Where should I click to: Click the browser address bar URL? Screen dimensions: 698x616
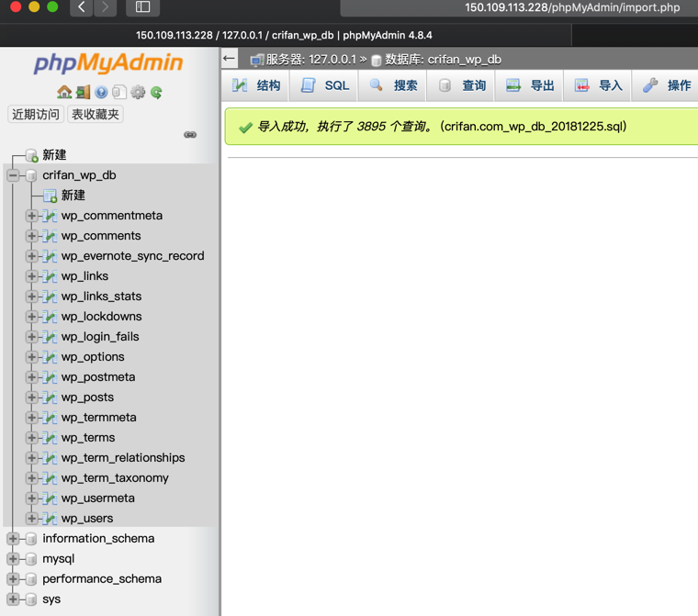572,7
